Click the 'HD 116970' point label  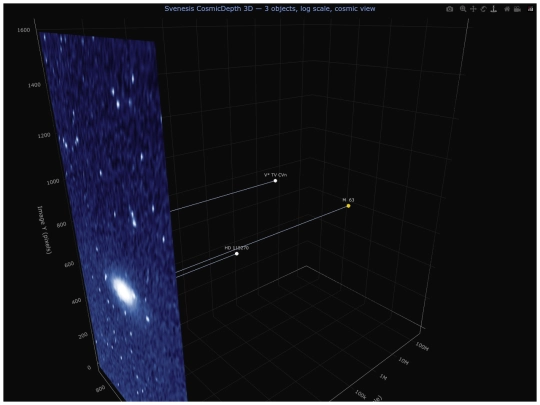(x=237, y=248)
